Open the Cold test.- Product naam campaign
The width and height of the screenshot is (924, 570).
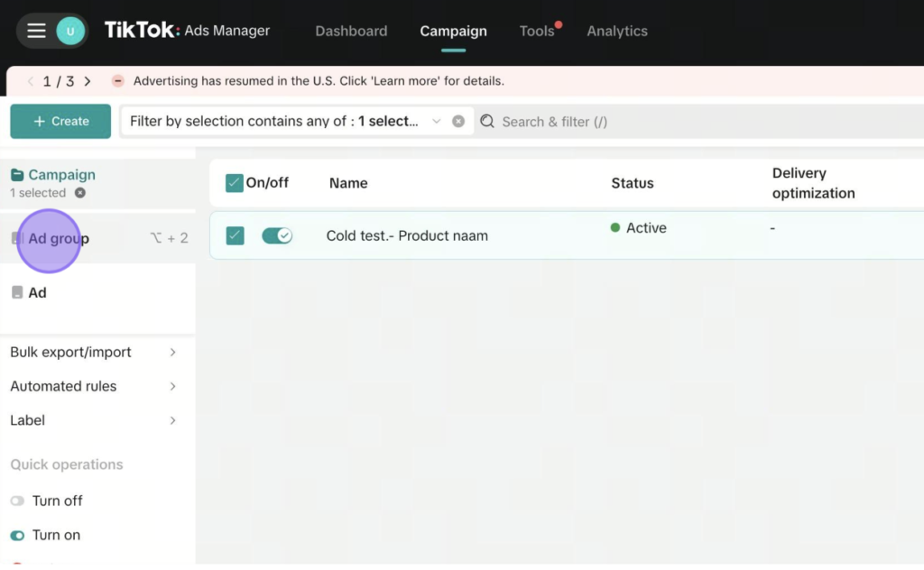[x=407, y=235]
